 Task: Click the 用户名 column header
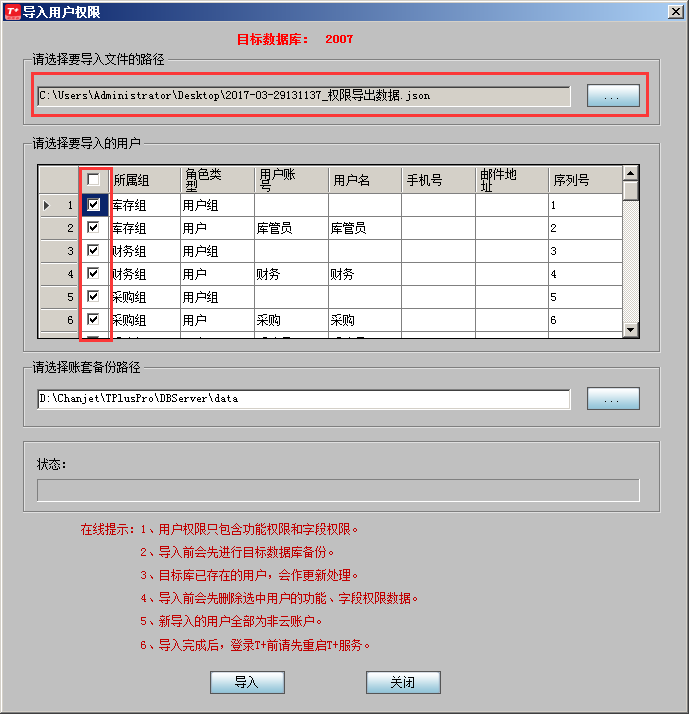pos(365,180)
